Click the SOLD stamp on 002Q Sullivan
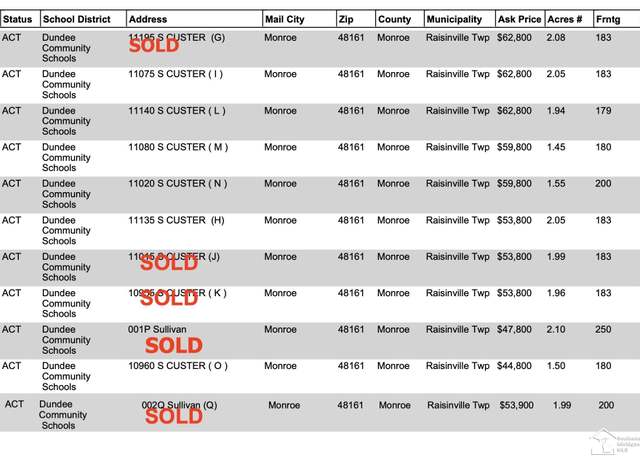This screenshot has width=640, height=460. [x=174, y=416]
